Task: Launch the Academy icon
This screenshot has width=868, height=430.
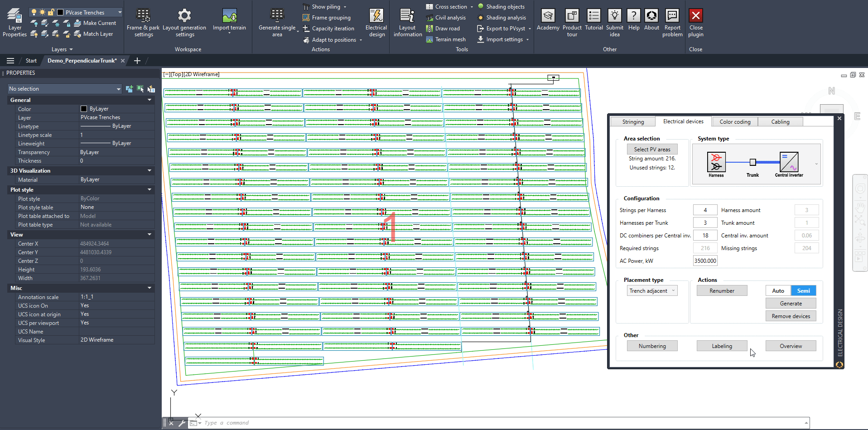Action: click(x=548, y=16)
